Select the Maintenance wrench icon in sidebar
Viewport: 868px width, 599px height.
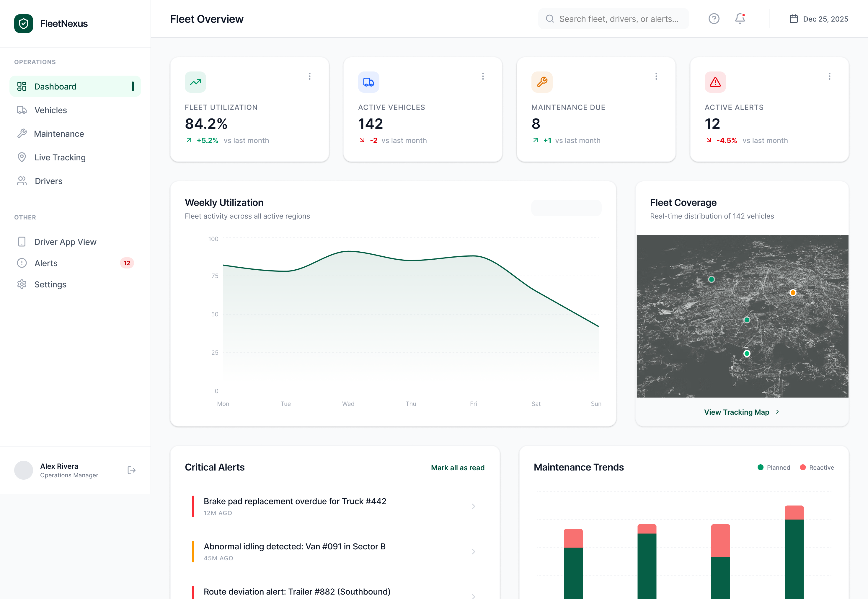(x=22, y=134)
